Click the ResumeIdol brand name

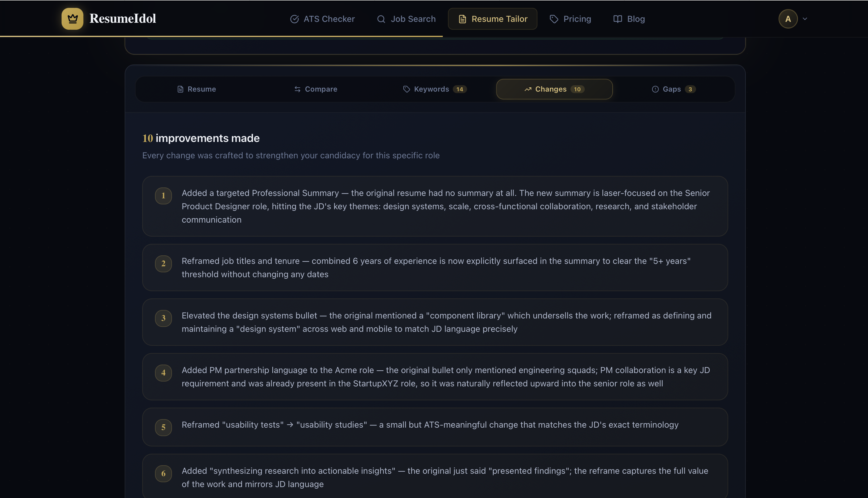pyautogui.click(x=123, y=19)
